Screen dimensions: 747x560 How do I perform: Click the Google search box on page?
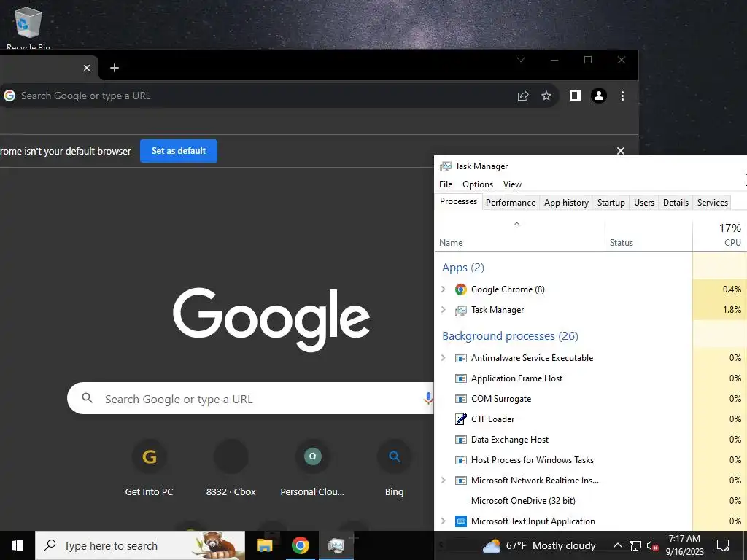(x=250, y=399)
